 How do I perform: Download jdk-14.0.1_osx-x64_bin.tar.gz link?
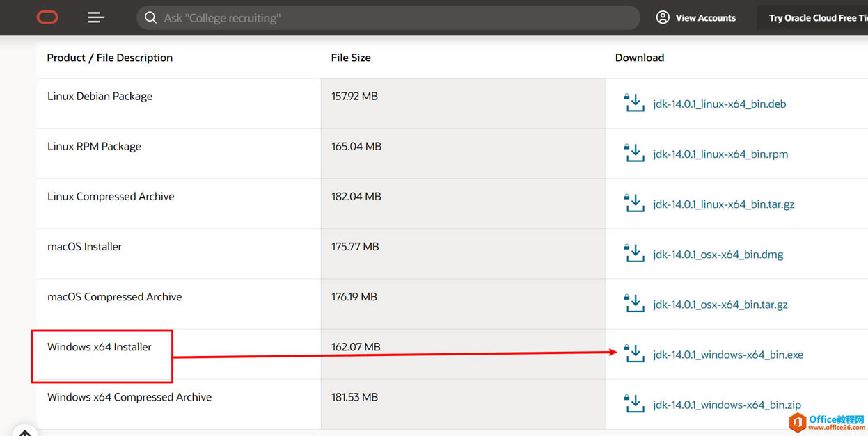720,305
